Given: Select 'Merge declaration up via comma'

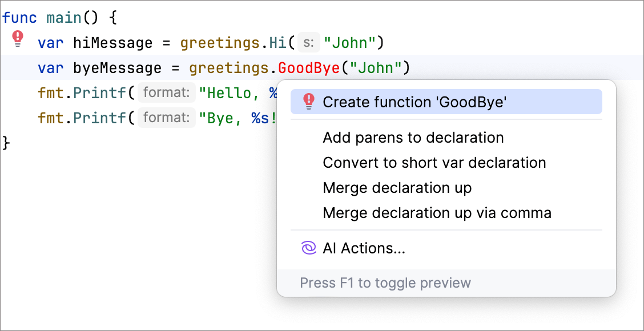Looking at the screenshot, I should (437, 212).
